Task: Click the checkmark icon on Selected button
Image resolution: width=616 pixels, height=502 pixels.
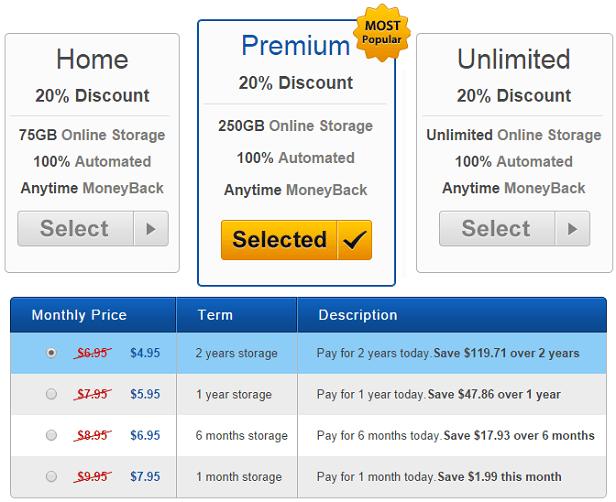Action: pyautogui.click(x=354, y=240)
